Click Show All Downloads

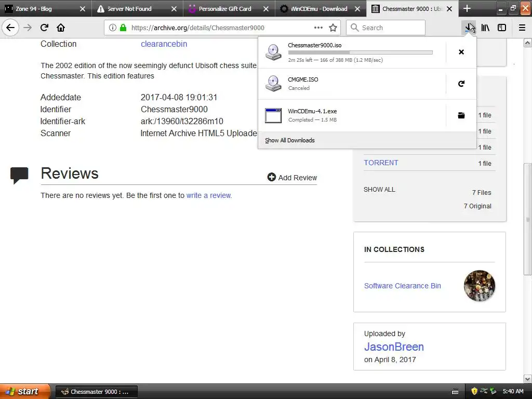point(290,140)
